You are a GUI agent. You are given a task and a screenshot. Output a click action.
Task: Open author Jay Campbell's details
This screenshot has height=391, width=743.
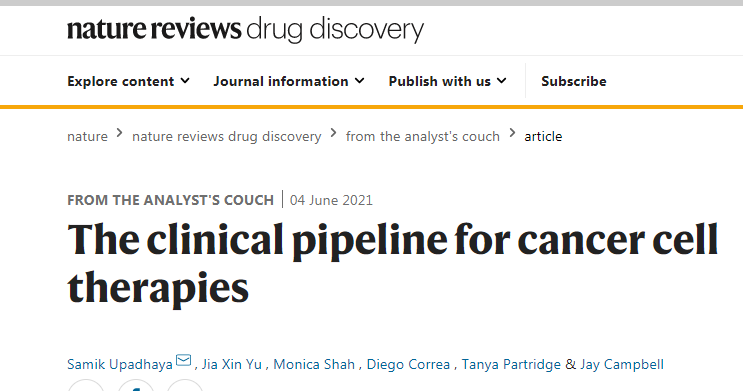[622, 364]
